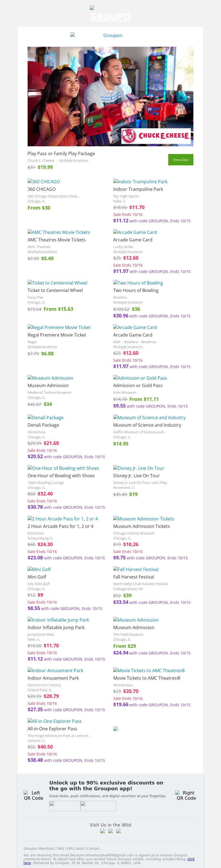Open the Fall Harvest Festival image link
Image resolution: width=221 pixels, height=868 pixels.
(136, 569)
